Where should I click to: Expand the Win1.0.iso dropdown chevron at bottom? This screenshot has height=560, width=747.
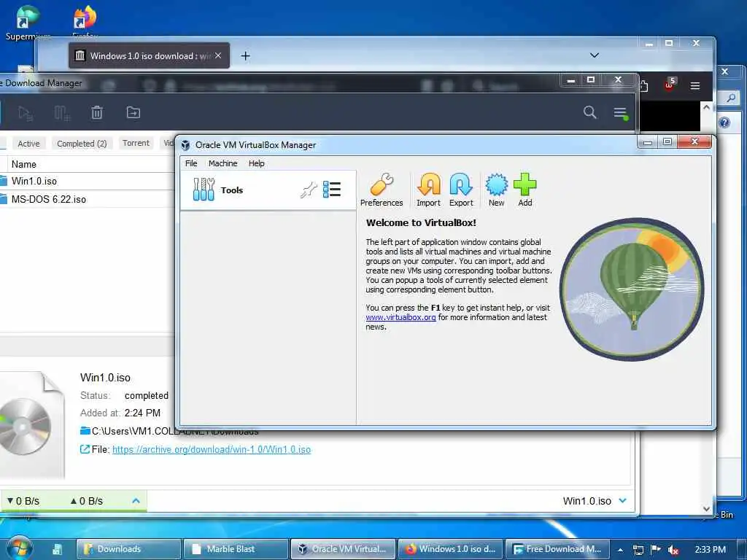tap(623, 500)
